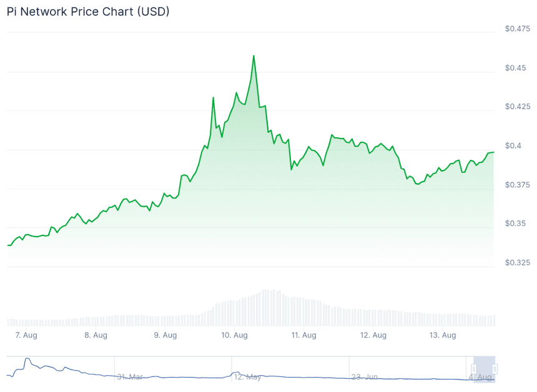Click the Pi Network Price Chart title
This screenshot has width=537, height=392.
88,12
